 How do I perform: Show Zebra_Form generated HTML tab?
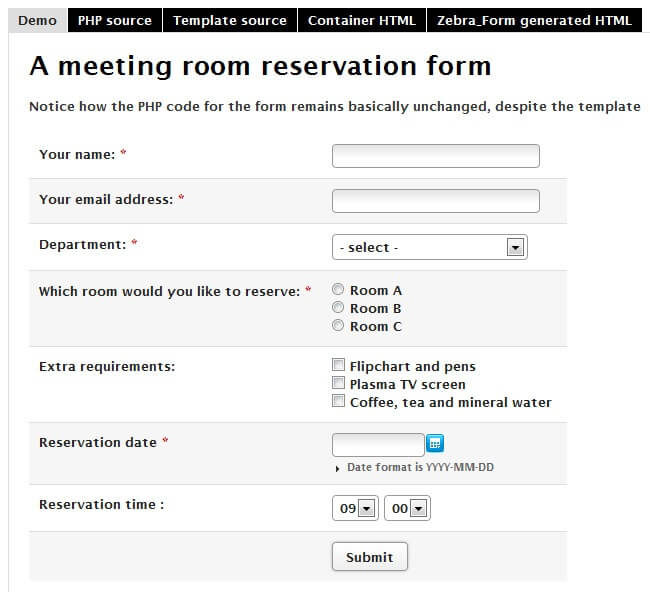coord(534,20)
